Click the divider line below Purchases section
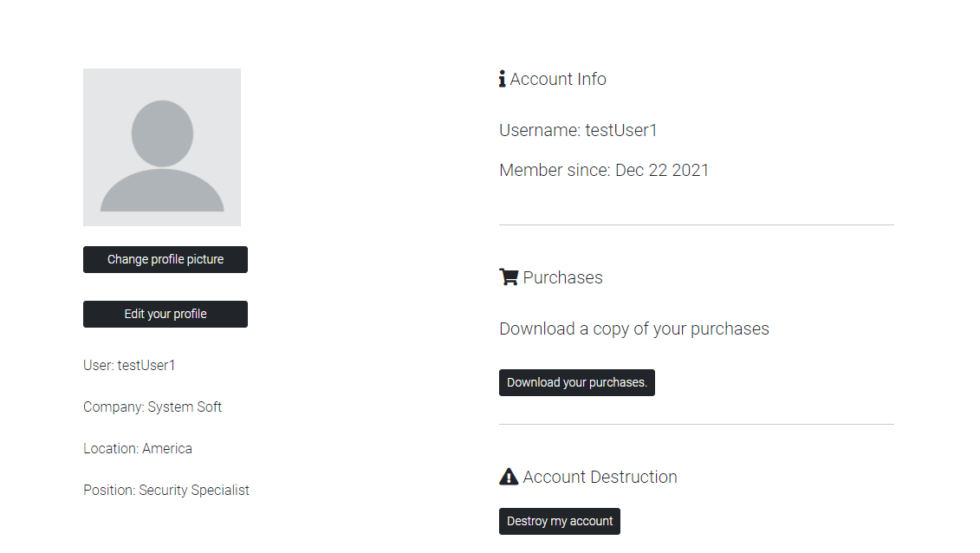The width and height of the screenshot is (980, 553). tap(696, 424)
